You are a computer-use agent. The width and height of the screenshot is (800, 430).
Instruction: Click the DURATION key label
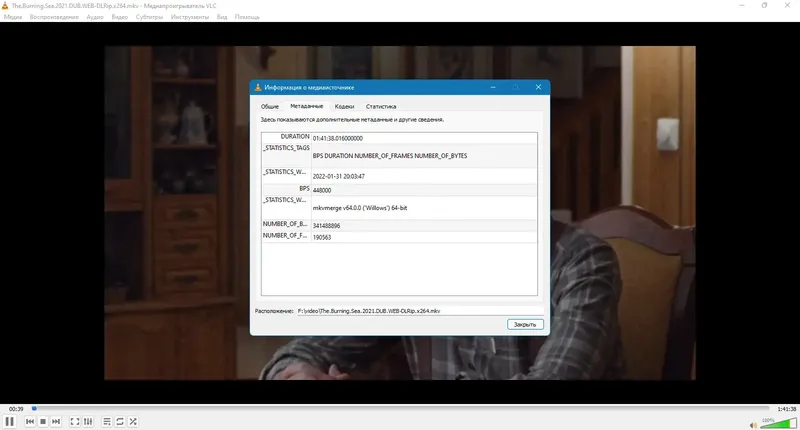coord(295,137)
